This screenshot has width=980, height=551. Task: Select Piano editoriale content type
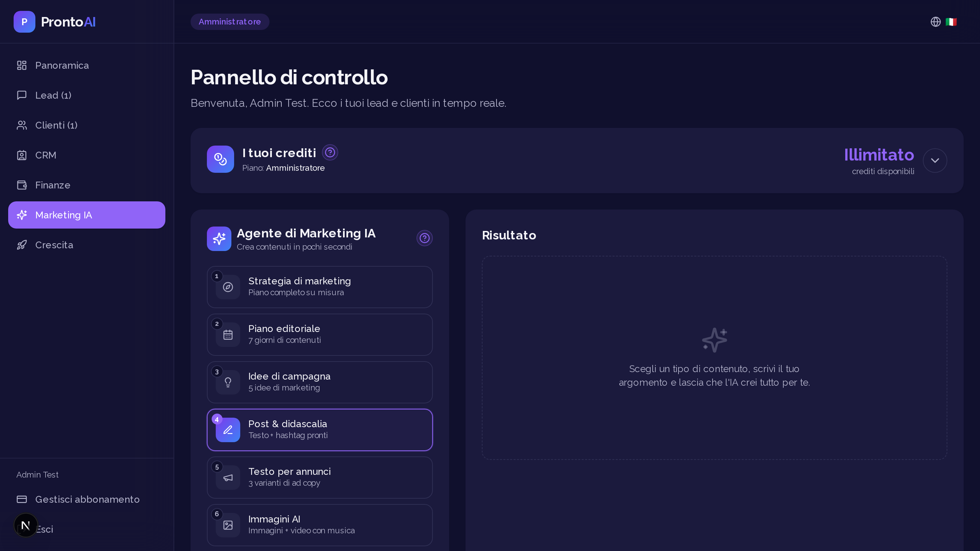point(320,335)
